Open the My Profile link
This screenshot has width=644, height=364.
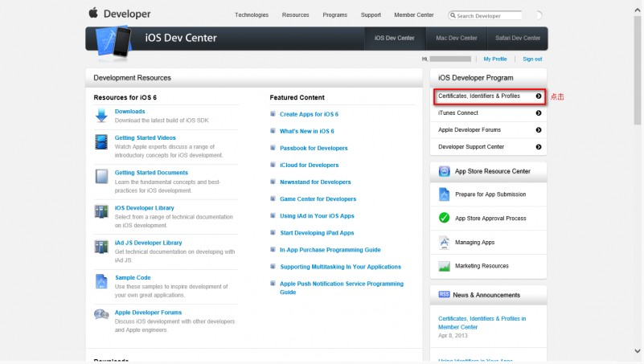(495, 59)
